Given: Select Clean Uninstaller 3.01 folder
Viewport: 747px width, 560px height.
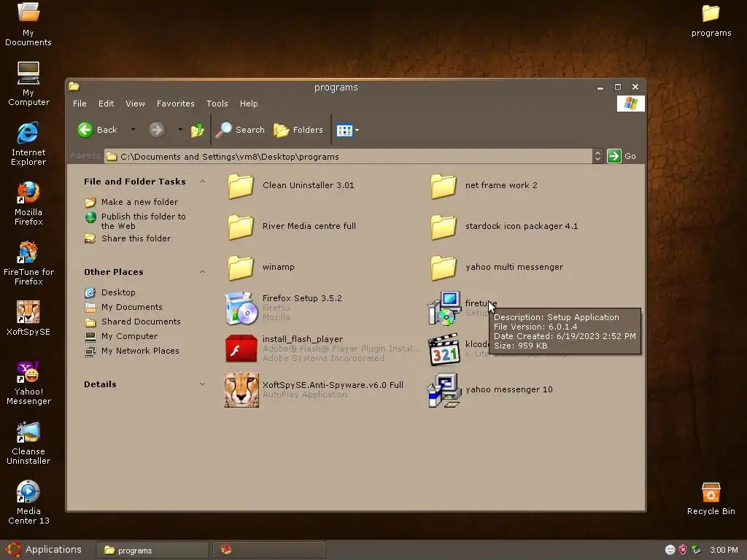Looking at the screenshot, I should point(290,185).
